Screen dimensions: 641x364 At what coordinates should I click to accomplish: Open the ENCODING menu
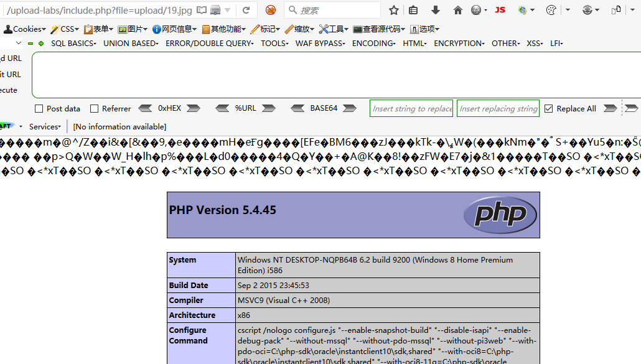(x=373, y=44)
